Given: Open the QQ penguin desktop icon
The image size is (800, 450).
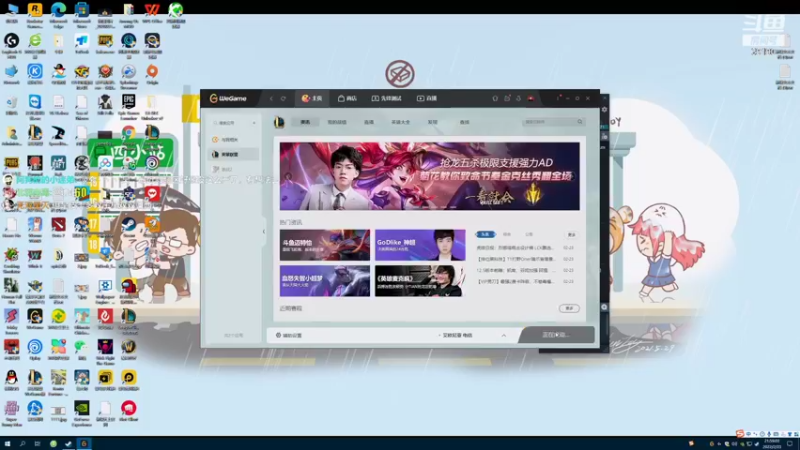Looking at the screenshot, I should coord(11,381).
